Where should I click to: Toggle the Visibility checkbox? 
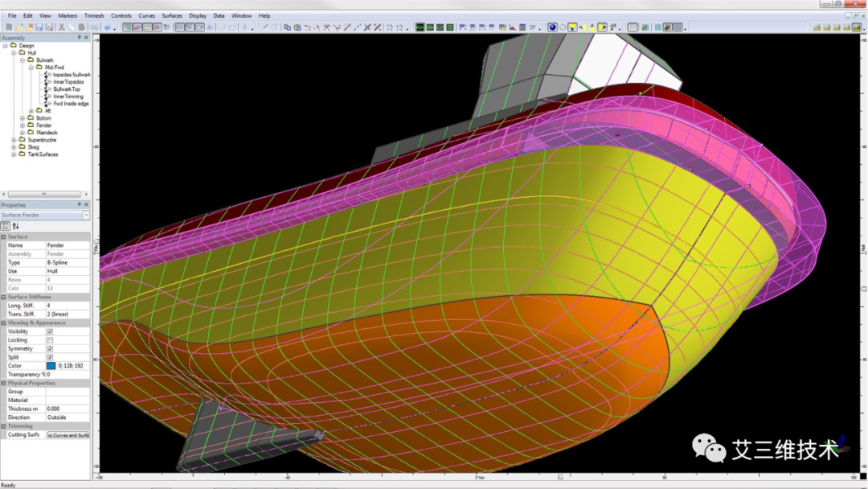coord(50,331)
